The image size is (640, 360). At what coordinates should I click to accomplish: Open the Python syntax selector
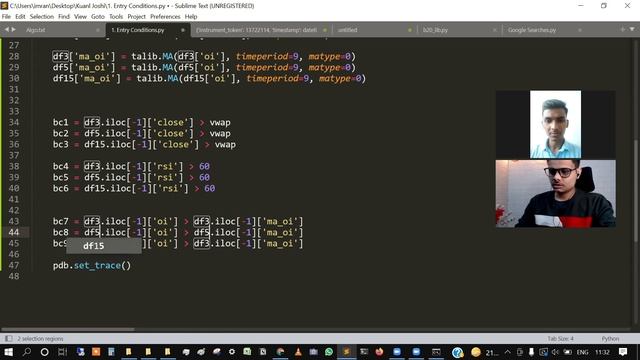point(610,339)
